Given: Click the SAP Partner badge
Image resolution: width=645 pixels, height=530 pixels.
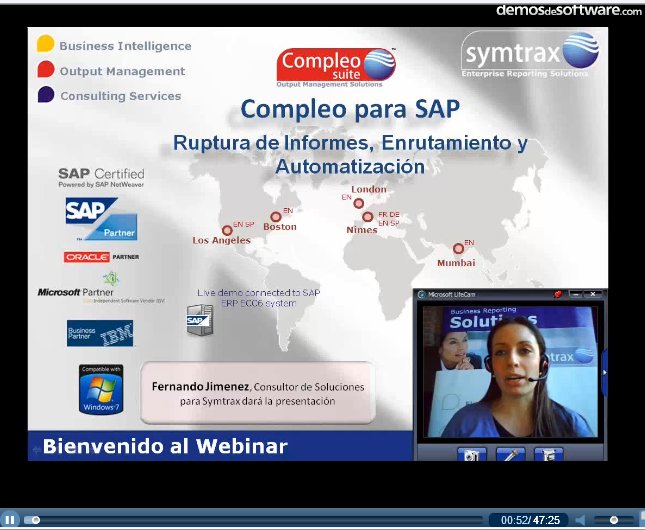Looking at the screenshot, I should point(101,219).
